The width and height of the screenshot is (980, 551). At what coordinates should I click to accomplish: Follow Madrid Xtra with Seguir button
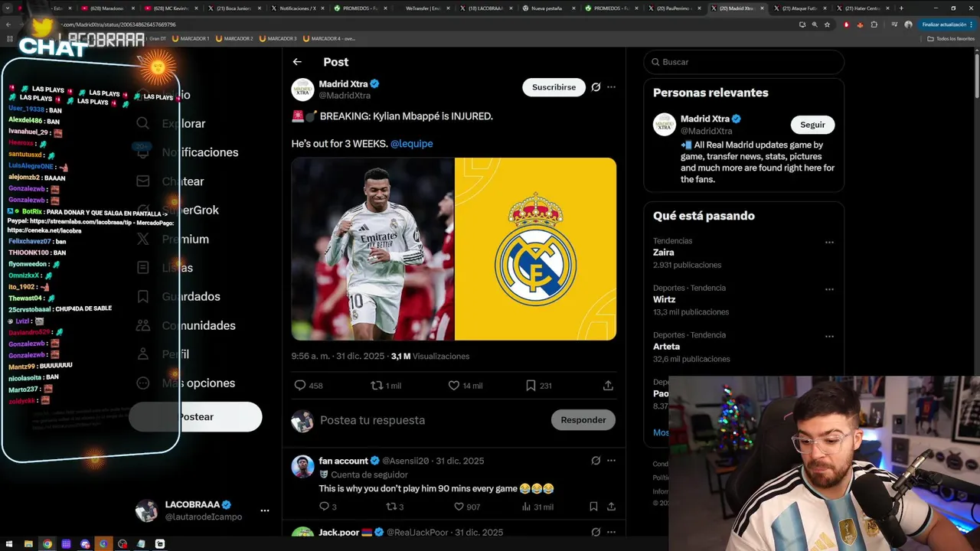tap(812, 125)
